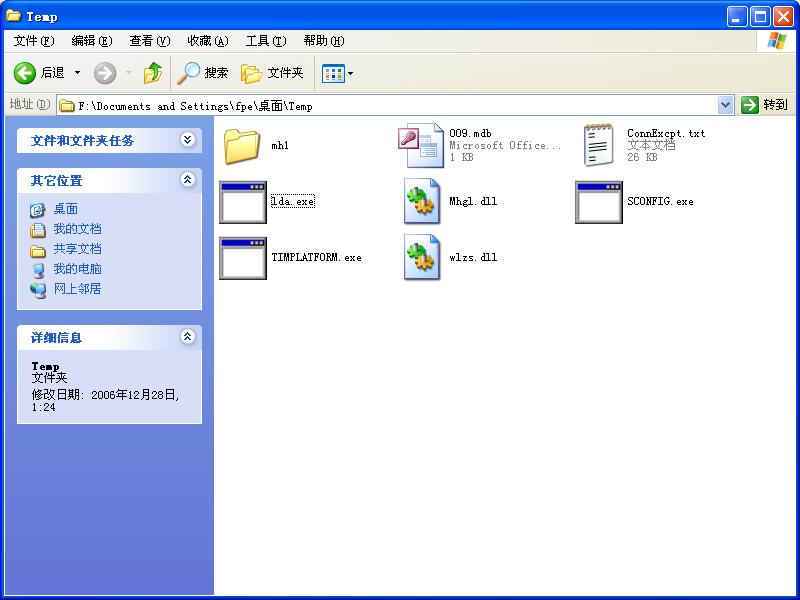The image size is (800, 600).
Task: Close the Temp window
Action: pyautogui.click(x=784, y=17)
